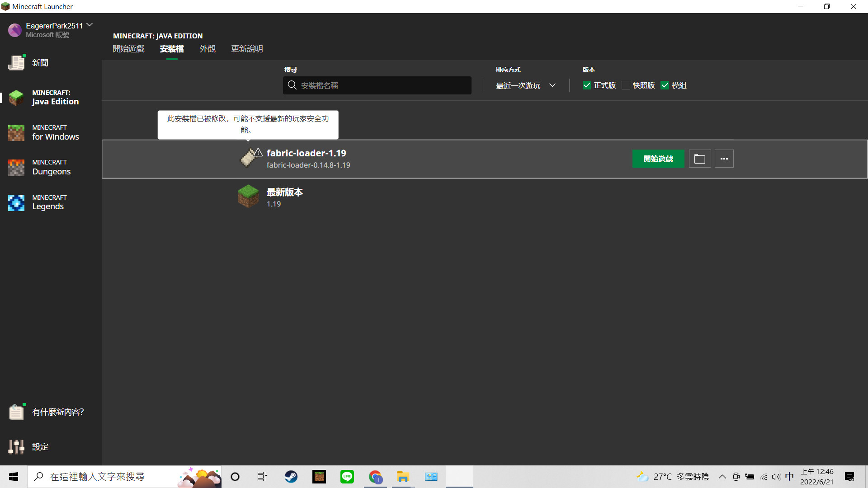Click the Windows taskbar search box
Image resolution: width=868 pixels, height=488 pixels.
click(124, 477)
